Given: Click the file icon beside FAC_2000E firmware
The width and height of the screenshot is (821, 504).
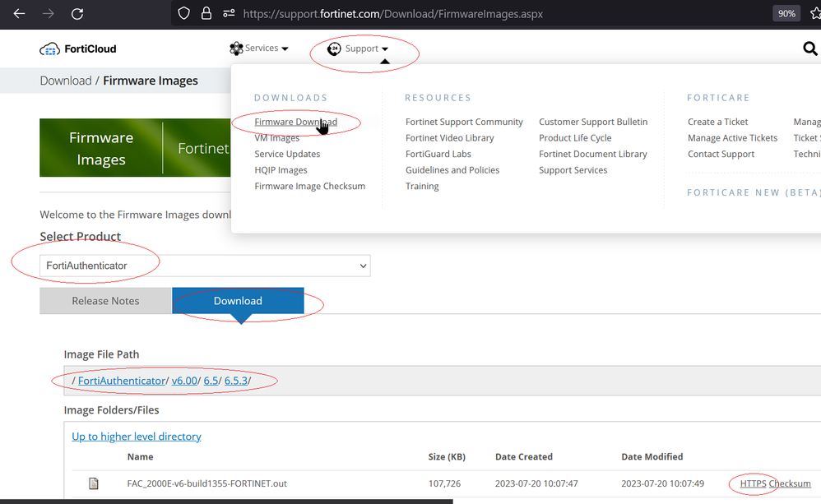Looking at the screenshot, I should click(94, 483).
